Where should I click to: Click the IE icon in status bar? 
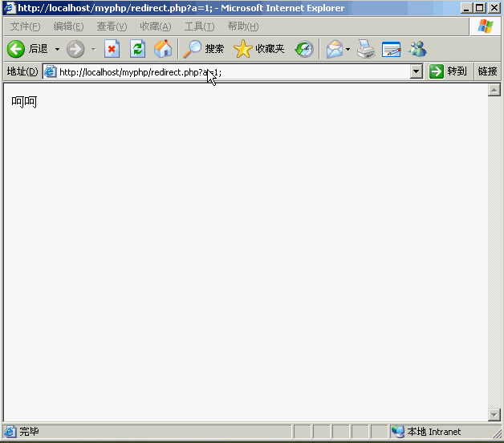(x=10, y=432)
